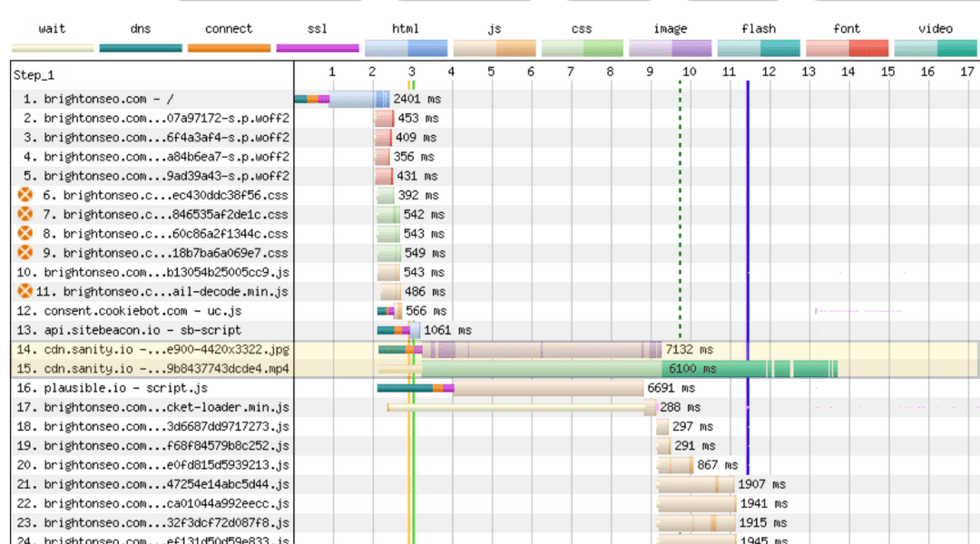Click the Step_1 header label
The image size is (980, 544).
coord(34,75)
